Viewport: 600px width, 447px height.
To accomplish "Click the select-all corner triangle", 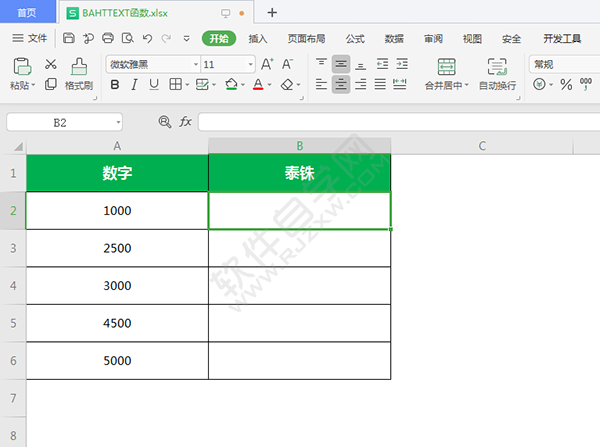I will point(18,146).
